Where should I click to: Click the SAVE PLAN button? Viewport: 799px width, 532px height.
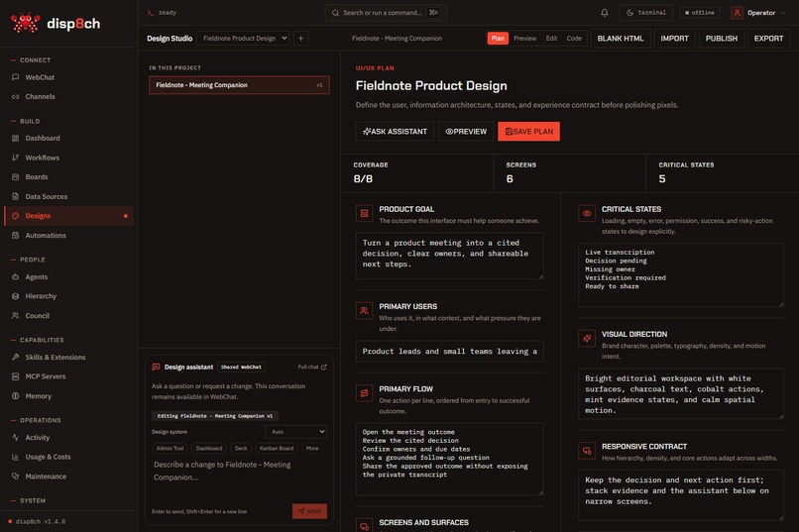(x=528, y=132)
